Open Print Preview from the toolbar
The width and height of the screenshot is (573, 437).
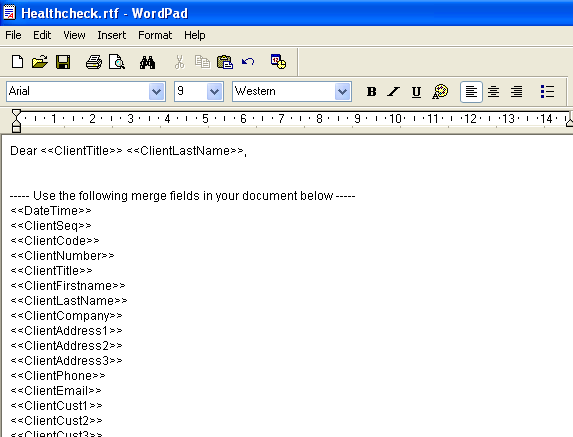[x=117, y=62]
